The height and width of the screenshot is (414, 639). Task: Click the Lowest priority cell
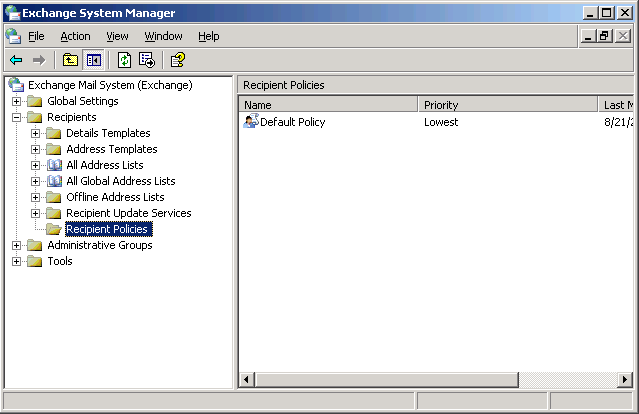click(441, 122)
